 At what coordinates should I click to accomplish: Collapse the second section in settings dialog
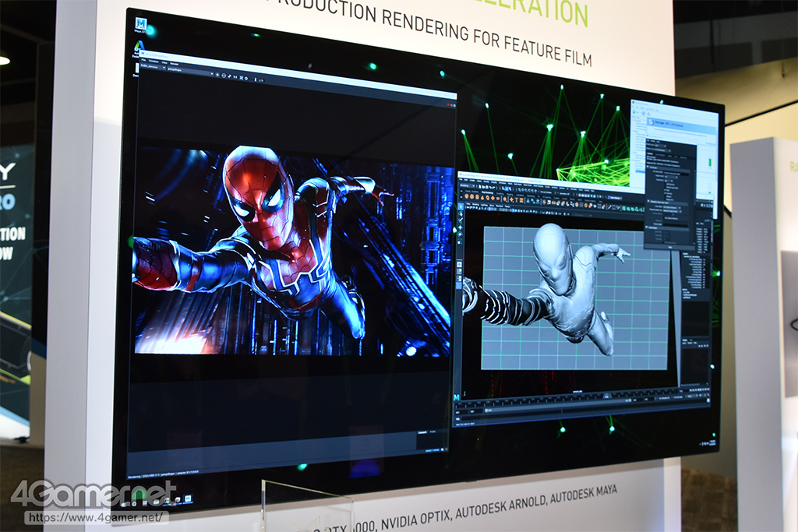[648, 202]
